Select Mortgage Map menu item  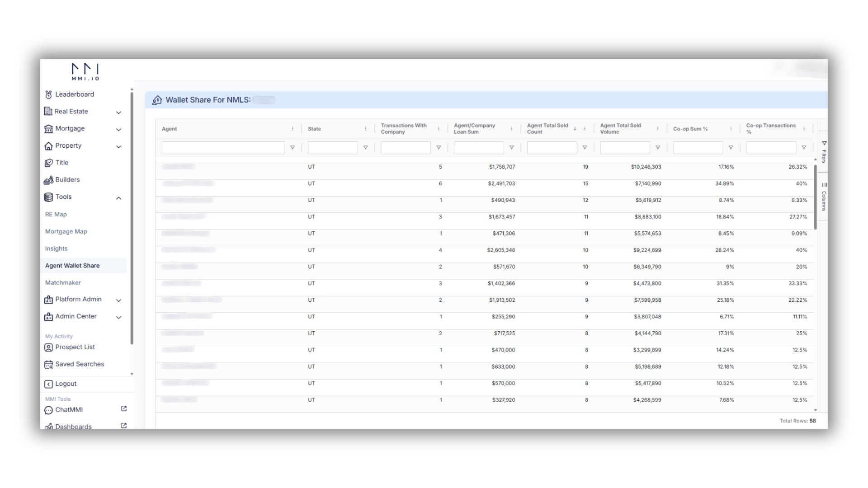pos(66,231)
